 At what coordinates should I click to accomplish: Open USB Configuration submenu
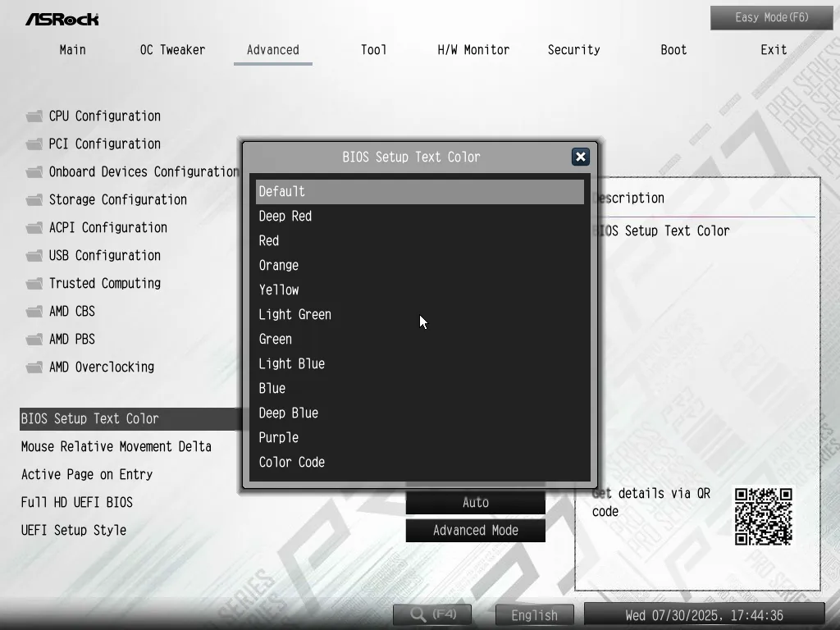pyautogui.click(x=104, y=256)
